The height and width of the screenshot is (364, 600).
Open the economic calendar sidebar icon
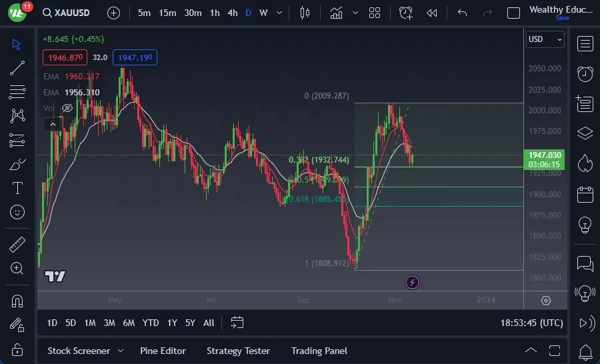coord(585,195)
